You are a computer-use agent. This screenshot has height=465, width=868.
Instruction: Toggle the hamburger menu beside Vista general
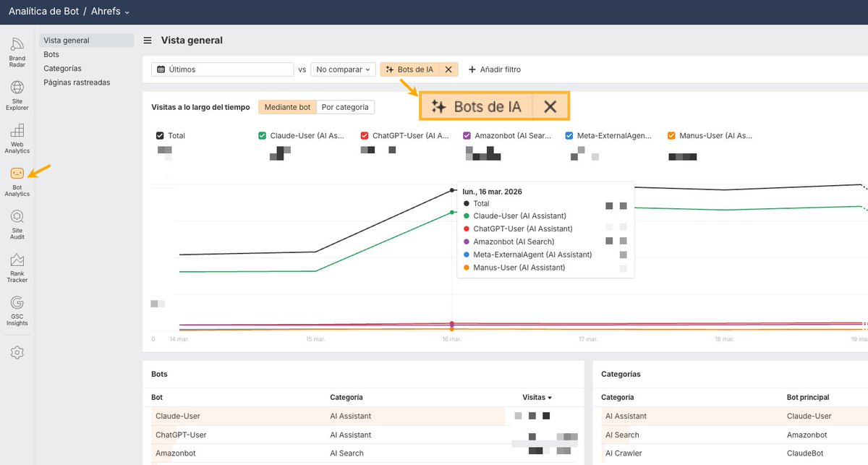148,40
